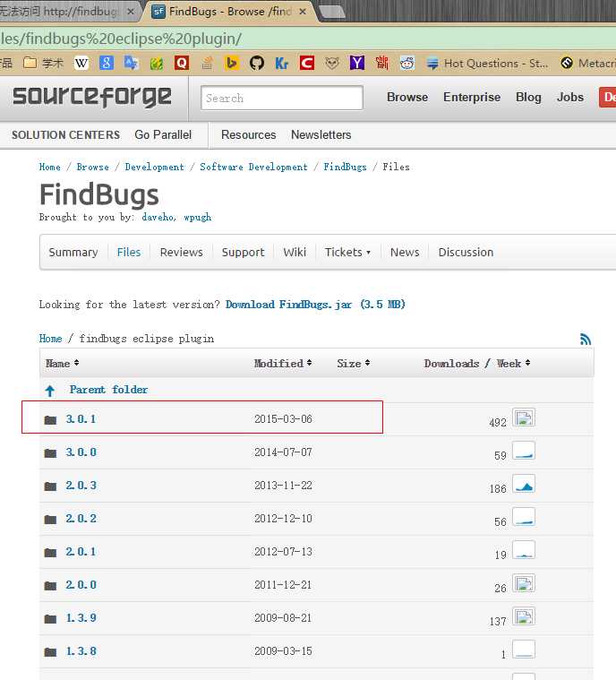Sort files by Modified date
The width and height of the screenshot is (616, 680).
tap(283, 363)
